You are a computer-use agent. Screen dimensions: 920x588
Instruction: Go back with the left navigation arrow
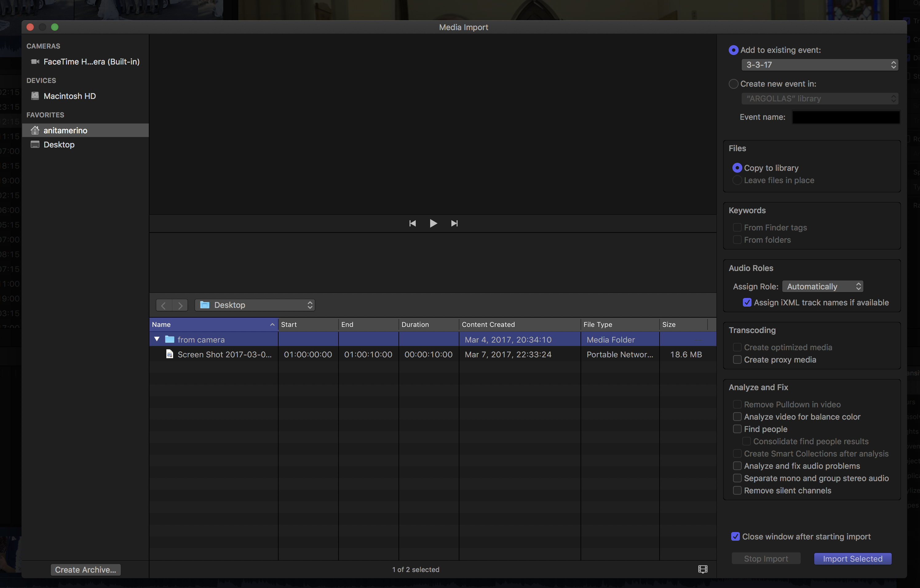click(164, 305)
